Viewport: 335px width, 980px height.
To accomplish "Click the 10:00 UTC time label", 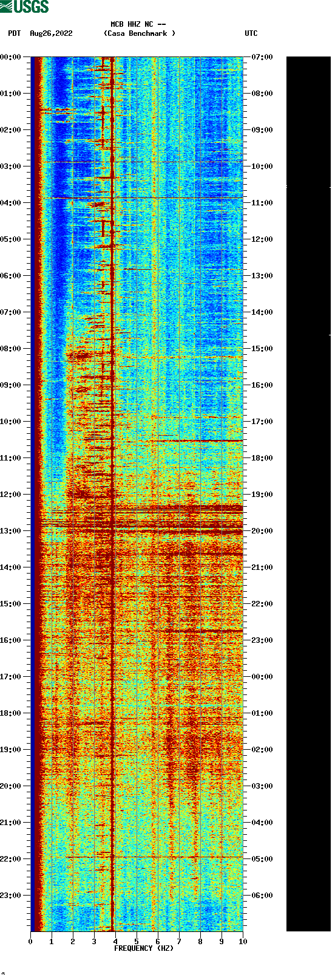I will click(x=262, y=166).
